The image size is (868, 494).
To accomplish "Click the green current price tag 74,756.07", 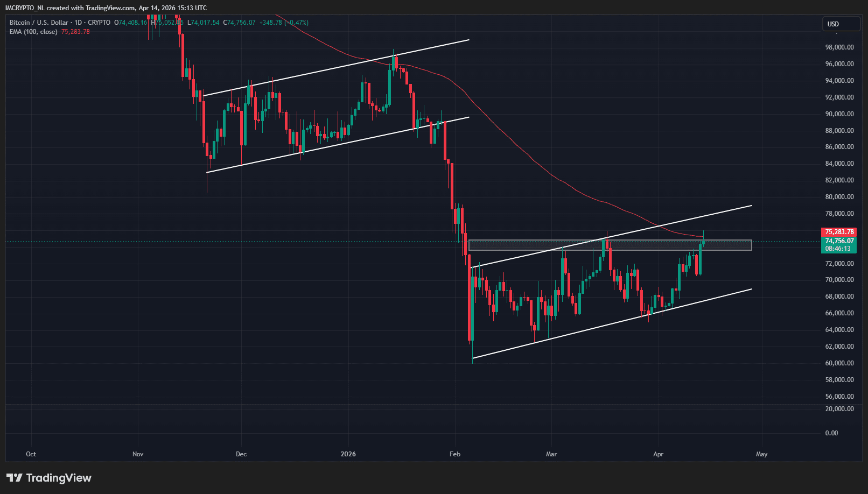I will (839, 241).
